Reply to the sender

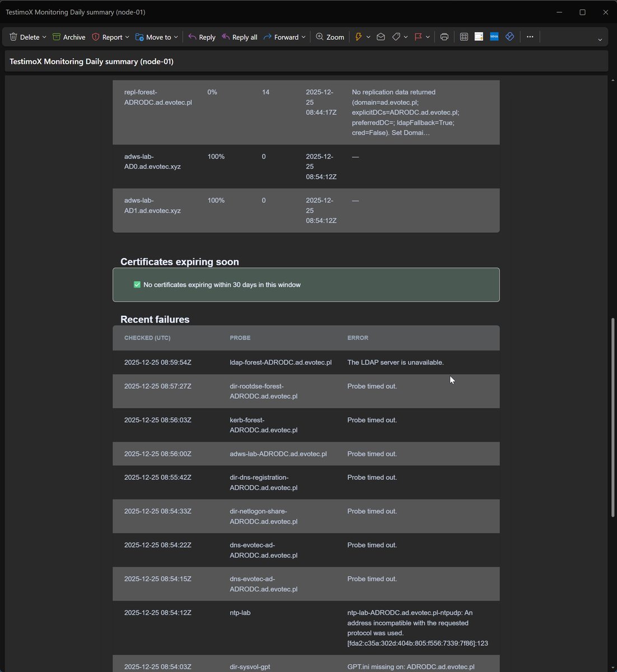pyautogui.click(x=202, y=37)
